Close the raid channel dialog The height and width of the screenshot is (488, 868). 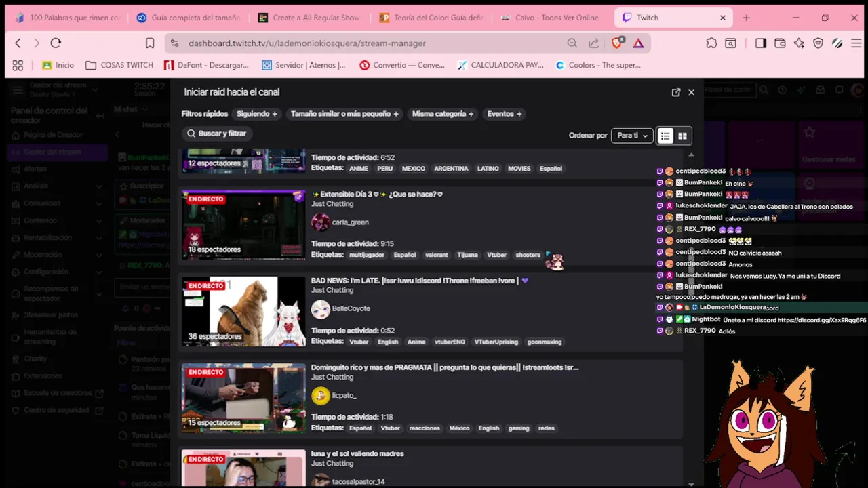691,92
